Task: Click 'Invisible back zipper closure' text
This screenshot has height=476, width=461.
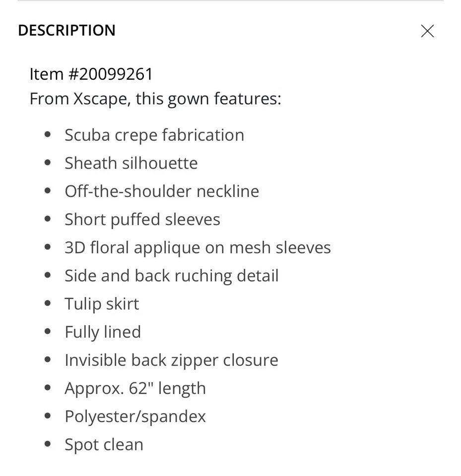Action: click(171, 360)
